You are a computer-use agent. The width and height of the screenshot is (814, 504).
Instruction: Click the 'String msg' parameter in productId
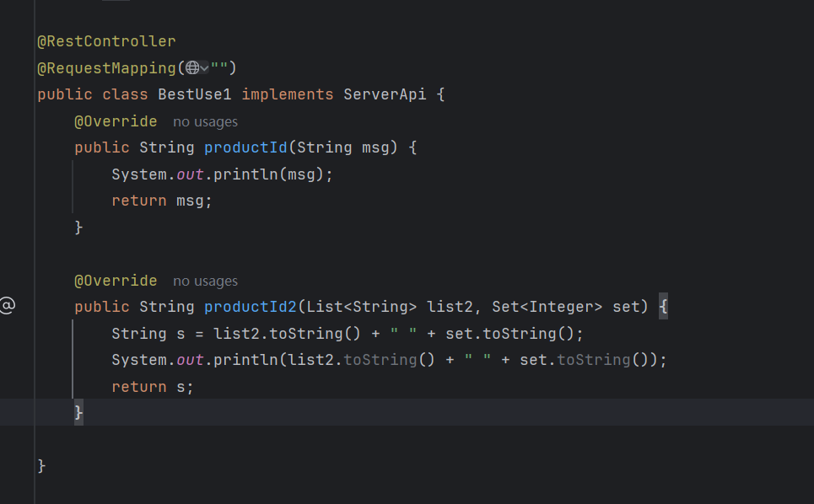pos(342,147)
